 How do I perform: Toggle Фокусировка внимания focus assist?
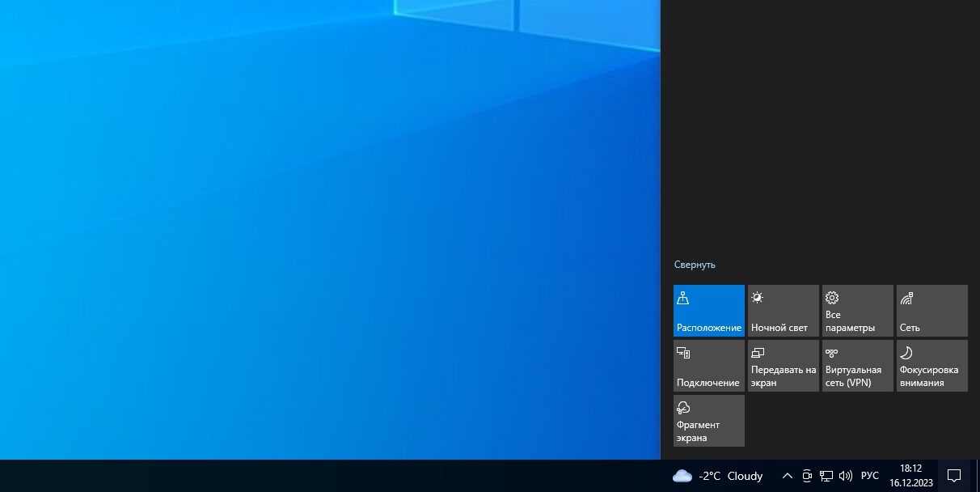(931, 366)
